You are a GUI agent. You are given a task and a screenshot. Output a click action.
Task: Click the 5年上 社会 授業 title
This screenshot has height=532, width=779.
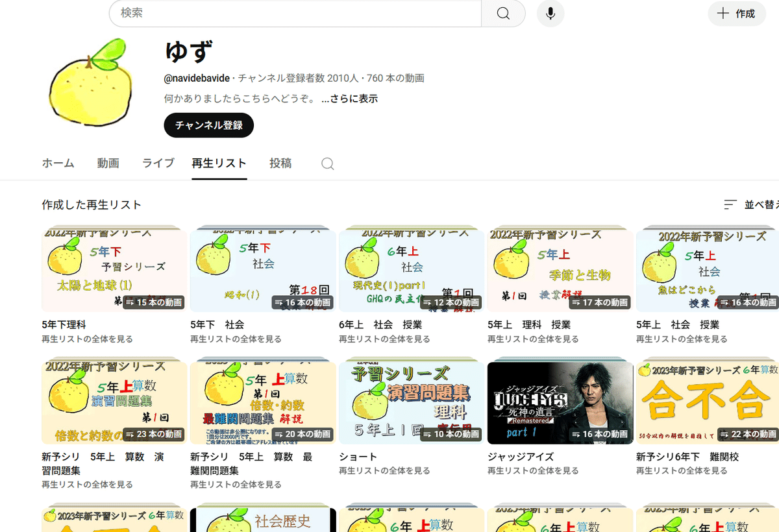click(678, 324)
